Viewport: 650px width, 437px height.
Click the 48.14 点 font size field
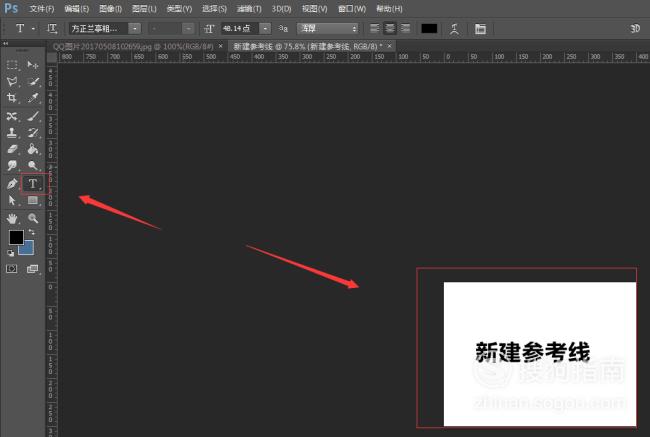coord(240,29)
